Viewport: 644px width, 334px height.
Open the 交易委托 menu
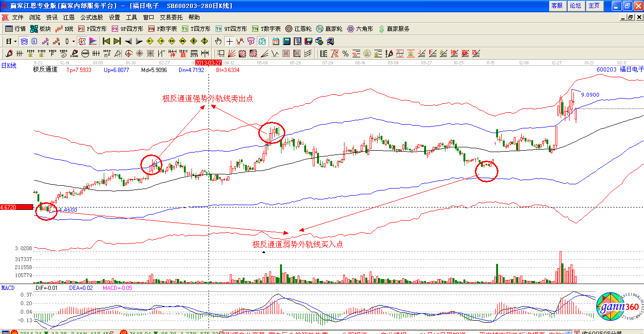tap(171, 17)
